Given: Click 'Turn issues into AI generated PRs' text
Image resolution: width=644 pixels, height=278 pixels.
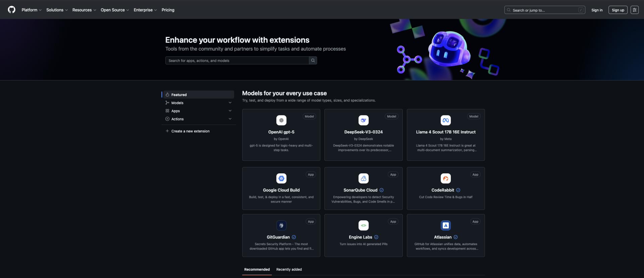Looking at the screenshot, I should tap(364, 244).
